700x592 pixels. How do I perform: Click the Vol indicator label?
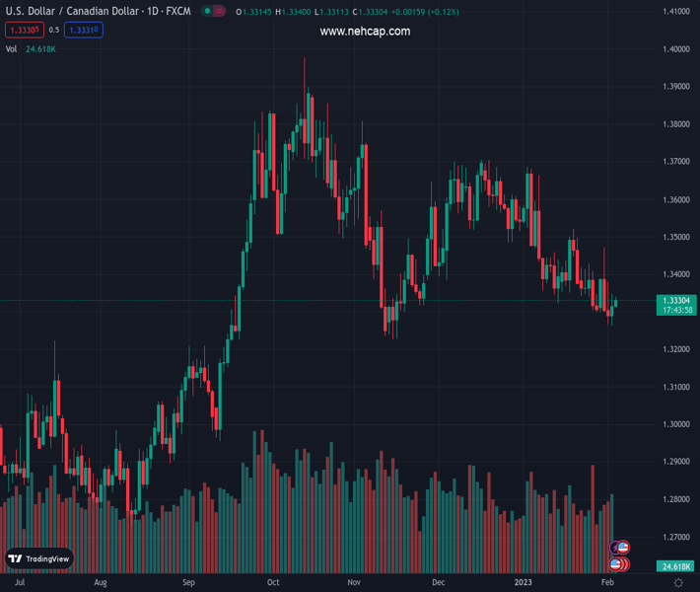11,48
